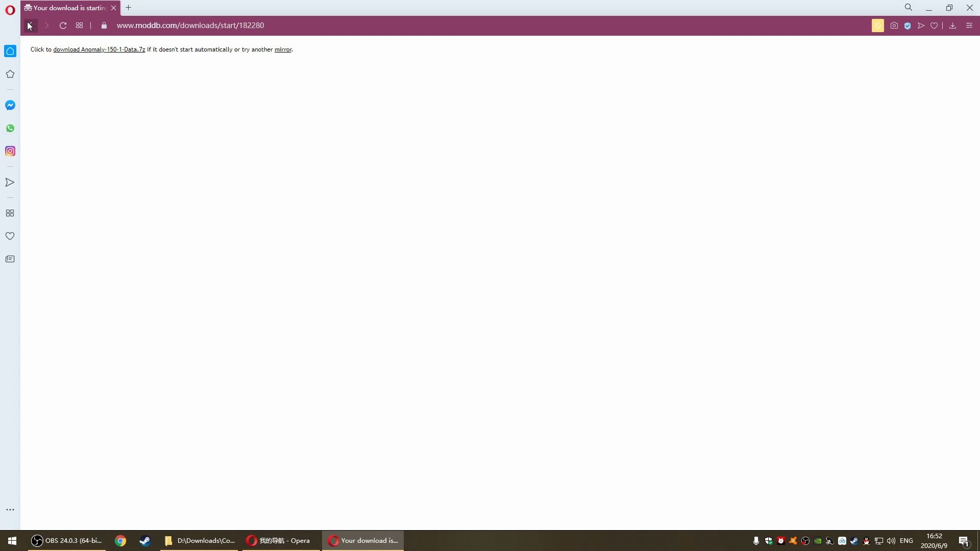Screen dimensions: 980x551
Task: Click download Anomaly-150-1-Data.7z link
Action: (x=99, y=49)
